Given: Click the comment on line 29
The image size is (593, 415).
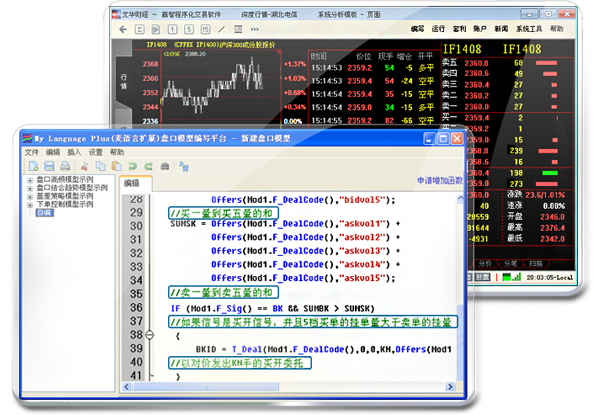Looking at the screenshot, I should (223, 213).
